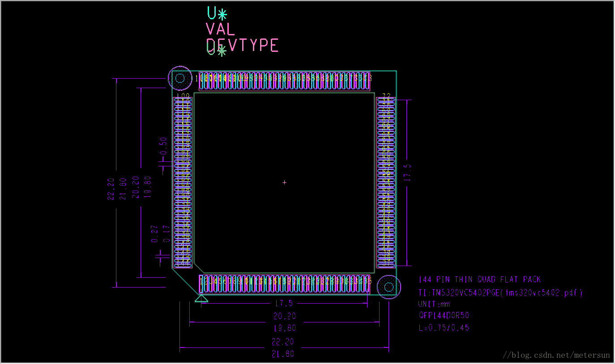Image resolution: width=615 pixels, height=364 pixels.
Task: Click the center origin cross of the footprint
Action: pyautogui.click(x=284, y=182)
